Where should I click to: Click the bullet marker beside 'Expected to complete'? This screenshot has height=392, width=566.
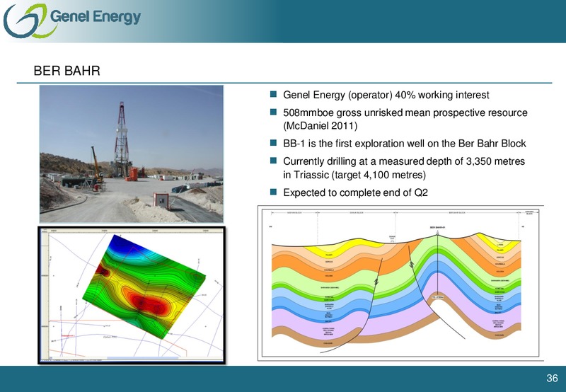pos(273,192)
